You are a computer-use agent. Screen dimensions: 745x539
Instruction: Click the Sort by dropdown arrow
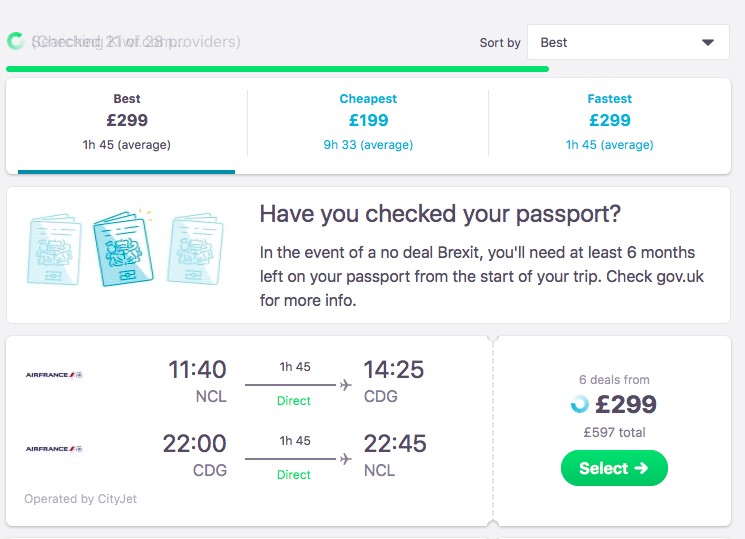(x=708, y=42)
